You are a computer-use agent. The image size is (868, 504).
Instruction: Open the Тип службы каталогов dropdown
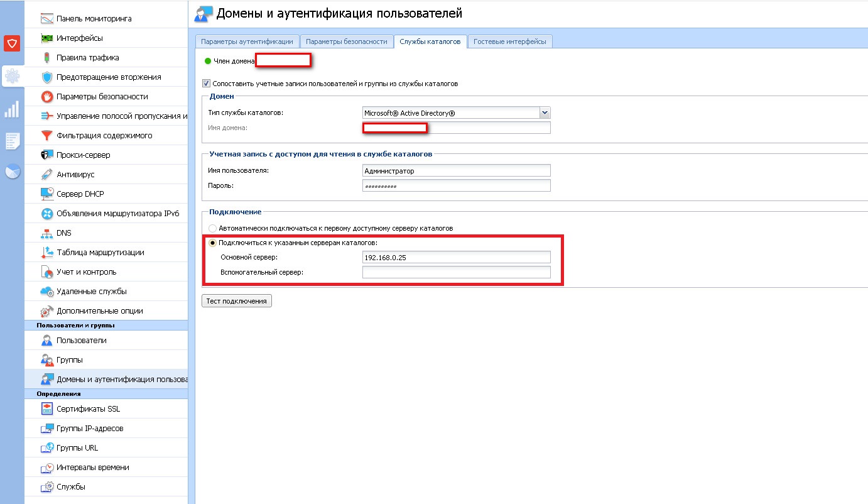pos(545,113)
